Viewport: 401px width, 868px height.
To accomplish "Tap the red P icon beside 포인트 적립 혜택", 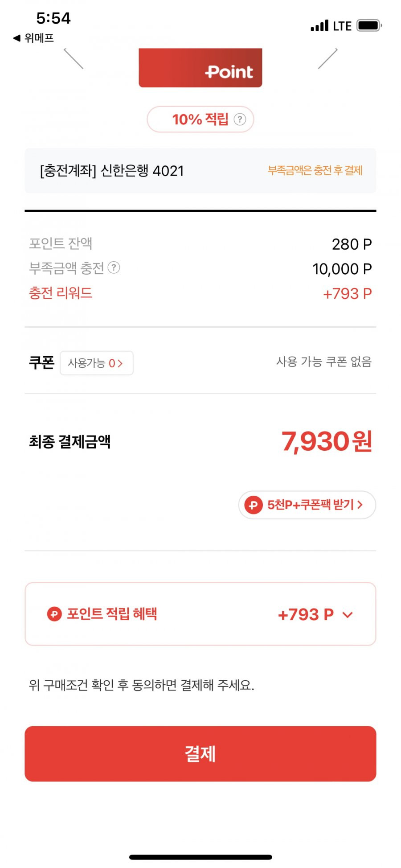I will 54,614.
